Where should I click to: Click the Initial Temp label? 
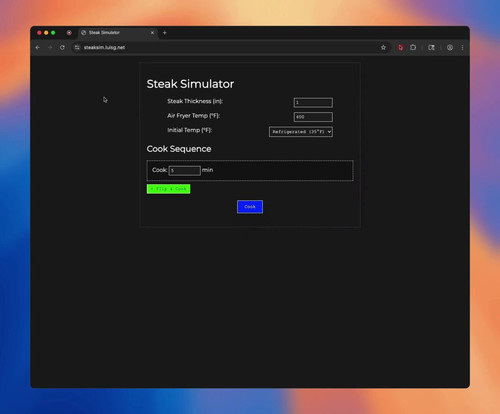189,130
